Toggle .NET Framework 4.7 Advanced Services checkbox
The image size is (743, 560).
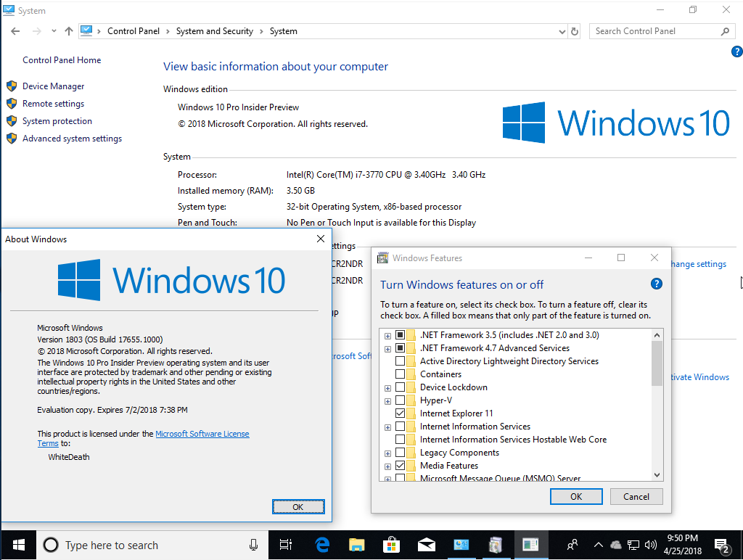click(400, 348)
